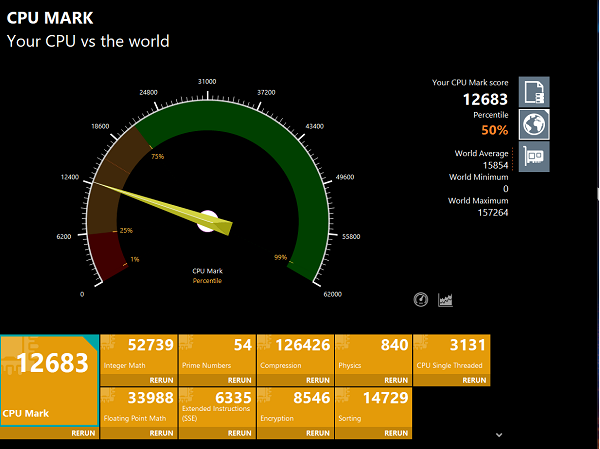Viewport: 600px width, 449px height.
Task: Click the 31000 label atop the gauge
Action: click(207, 82)
